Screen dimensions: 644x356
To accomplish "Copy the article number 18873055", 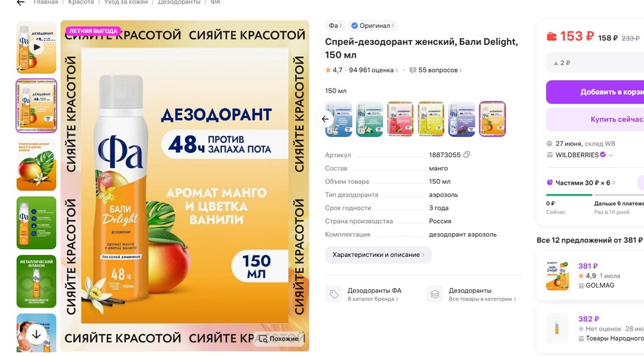I will tap(467, 155).
